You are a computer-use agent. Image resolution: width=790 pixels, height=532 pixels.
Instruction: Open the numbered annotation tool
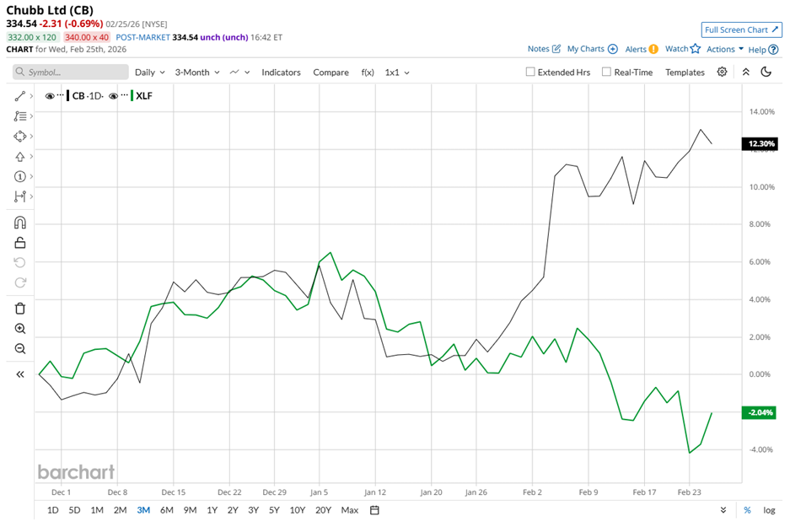[x=20, y=177]
